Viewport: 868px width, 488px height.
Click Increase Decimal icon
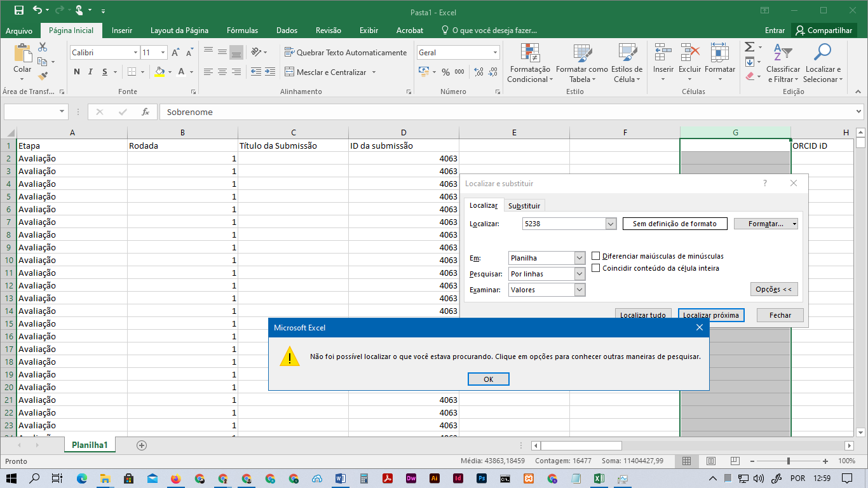pos(478,72)
